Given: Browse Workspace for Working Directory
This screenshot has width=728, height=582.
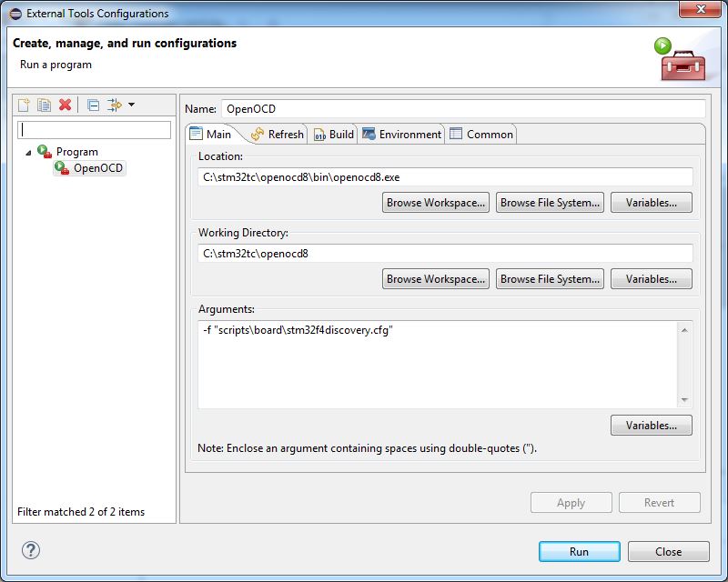Looking at the screenshot, I should (x=436, y=279).
